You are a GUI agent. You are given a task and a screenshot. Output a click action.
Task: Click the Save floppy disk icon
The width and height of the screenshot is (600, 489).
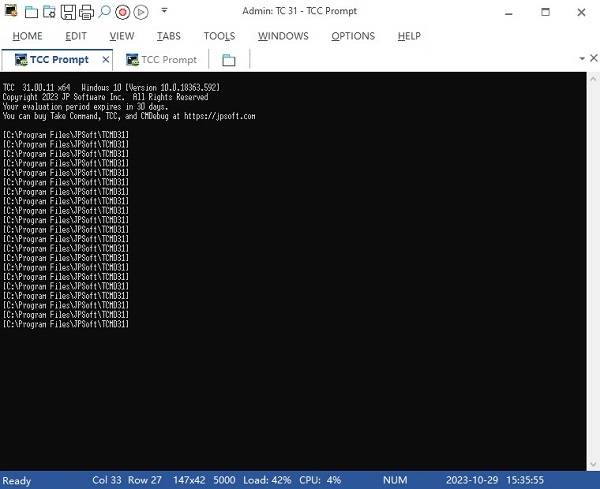69,12
